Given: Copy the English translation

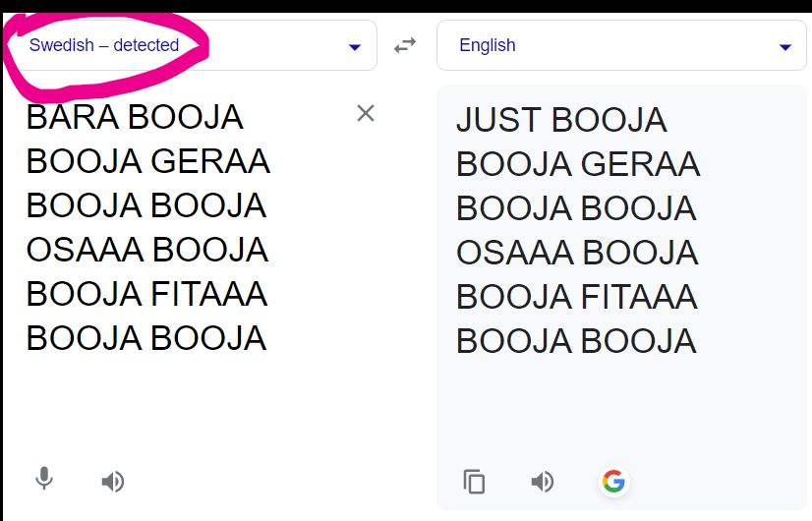Looking at the screenshot, I should pos(475,482).
